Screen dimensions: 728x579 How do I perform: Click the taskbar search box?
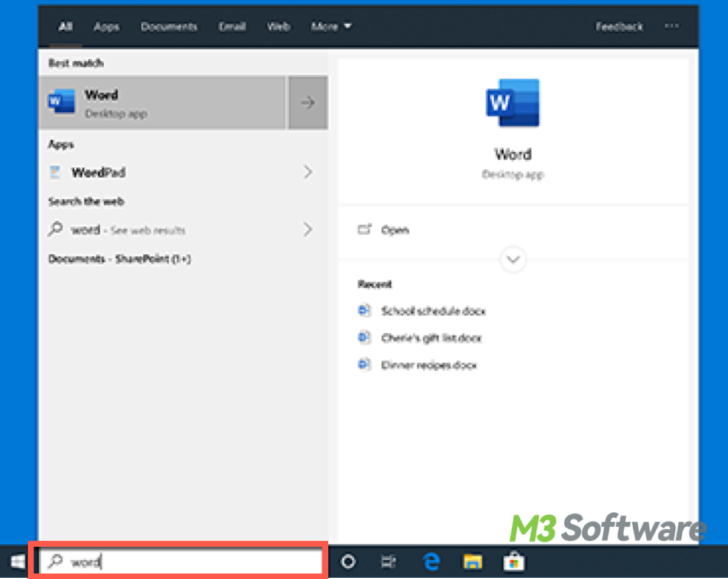point(181,562)
